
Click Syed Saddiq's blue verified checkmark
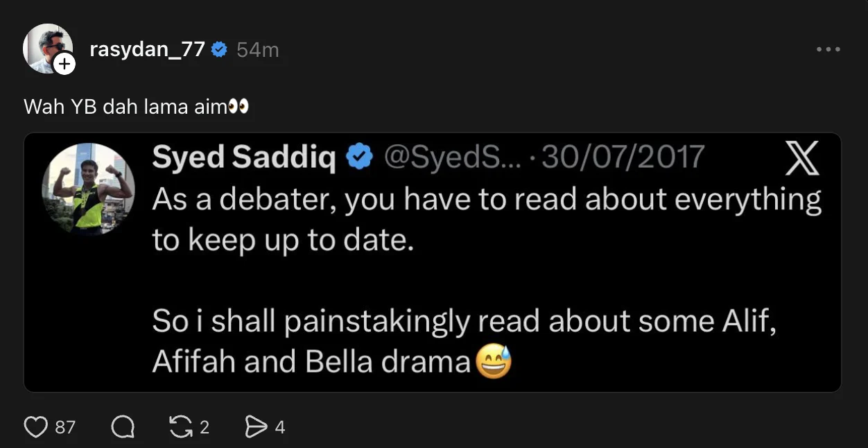[359, 157]
